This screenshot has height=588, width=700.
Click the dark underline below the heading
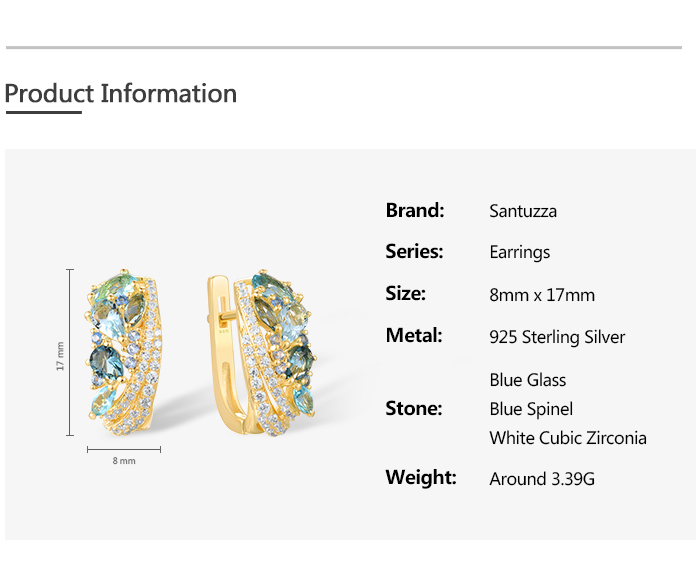click(43, 113)
